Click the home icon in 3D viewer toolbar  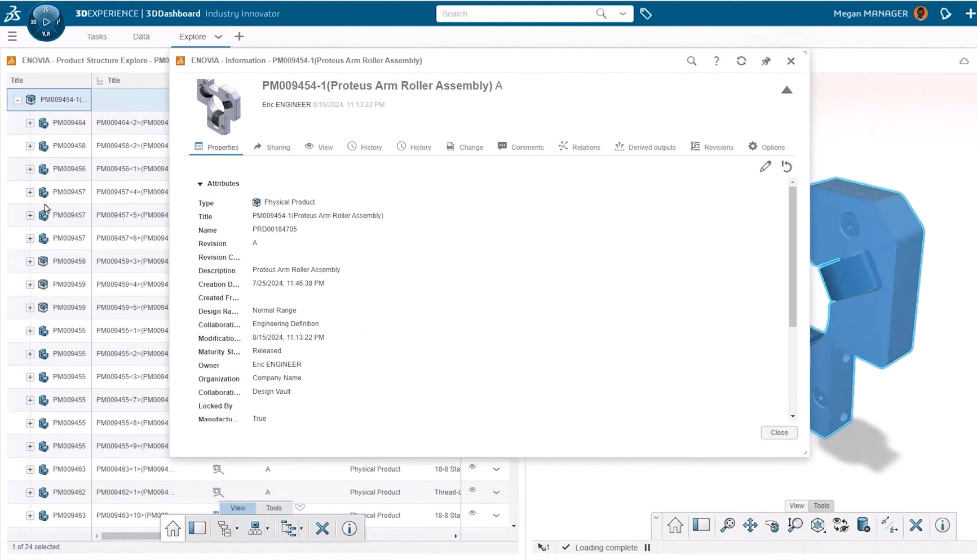point(675,526)
